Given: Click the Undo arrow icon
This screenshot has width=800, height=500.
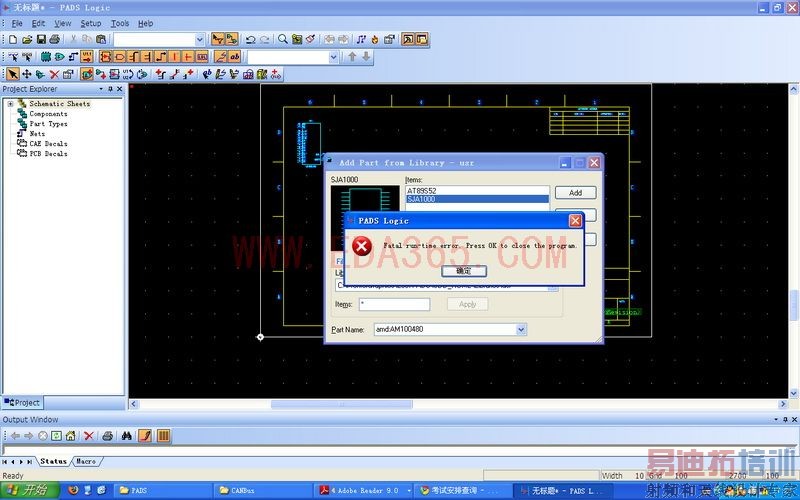Looking at the screenshot, I should (x=251, y=39).
